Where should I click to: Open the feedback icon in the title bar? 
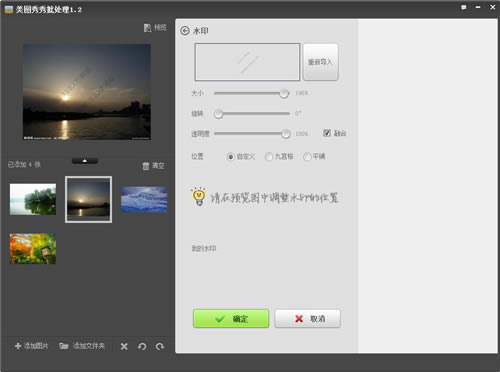[464, 7]
